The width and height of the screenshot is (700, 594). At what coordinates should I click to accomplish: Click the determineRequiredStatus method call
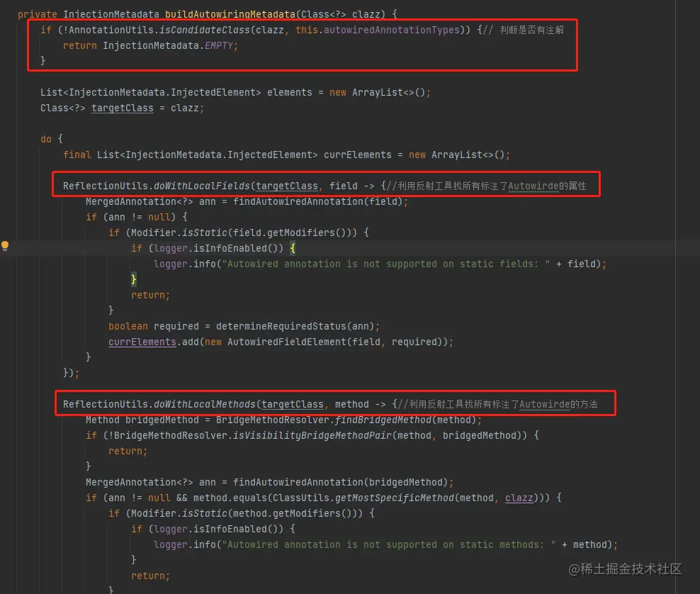tap(281, 327)
